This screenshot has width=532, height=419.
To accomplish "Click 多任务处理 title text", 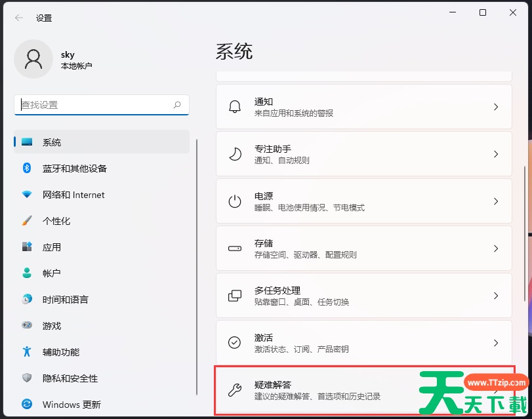I will 277,290.
